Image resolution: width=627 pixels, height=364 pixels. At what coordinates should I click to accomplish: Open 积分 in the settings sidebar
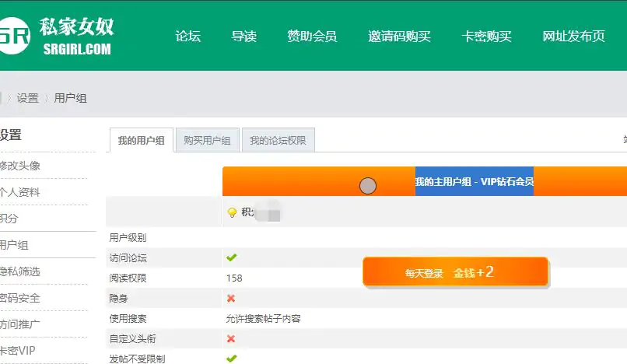click(x=9, y=219)
